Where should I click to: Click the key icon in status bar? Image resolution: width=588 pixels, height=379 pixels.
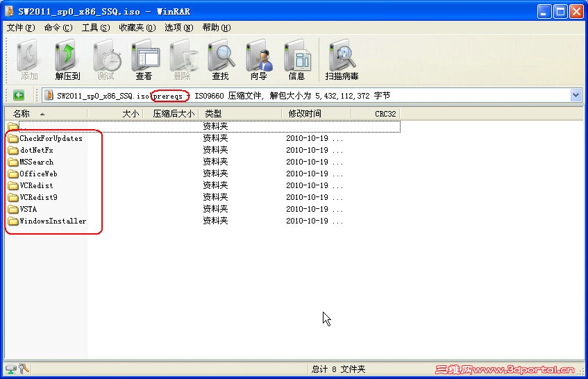(24, 369)
